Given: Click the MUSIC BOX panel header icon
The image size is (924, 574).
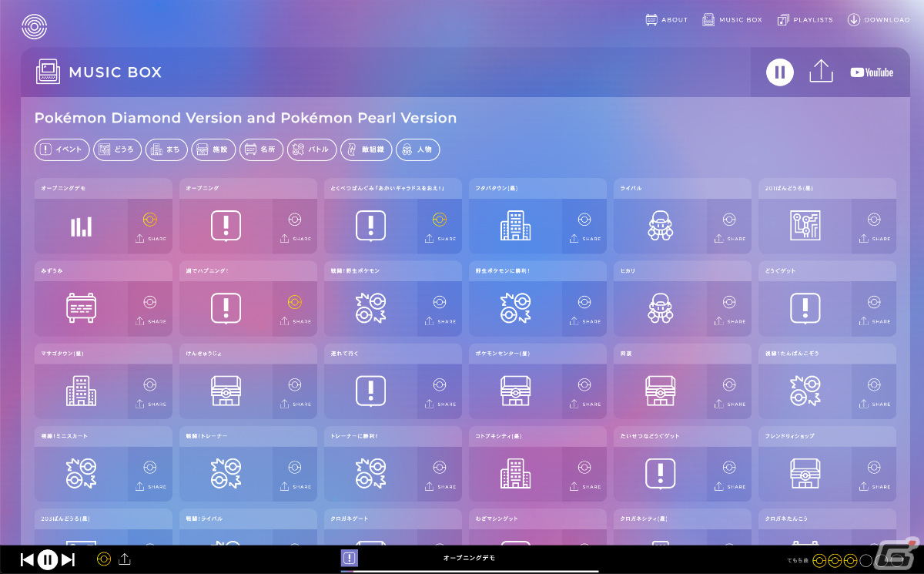Looking at the screenshot, I should pos(49,72).
